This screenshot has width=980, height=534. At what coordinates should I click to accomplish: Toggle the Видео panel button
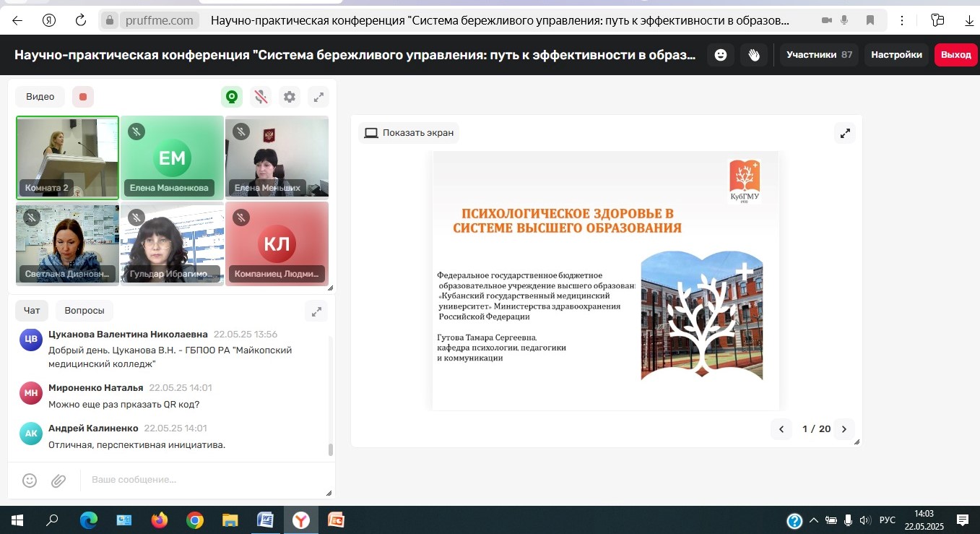pyautogui.click(x=40, y=97)
